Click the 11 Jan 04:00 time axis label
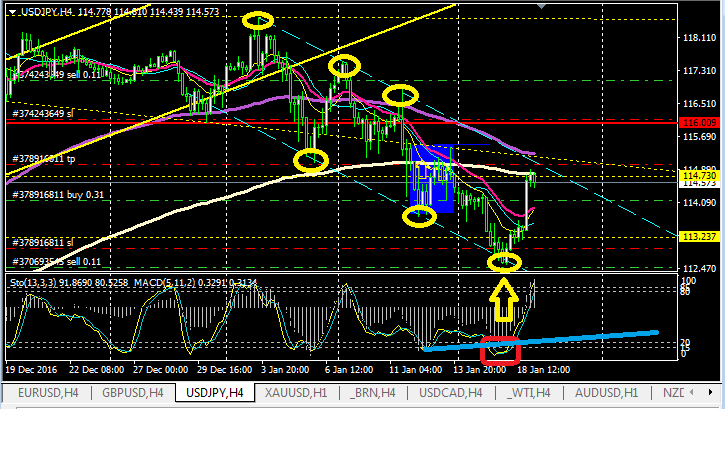 tap(415, 370)
